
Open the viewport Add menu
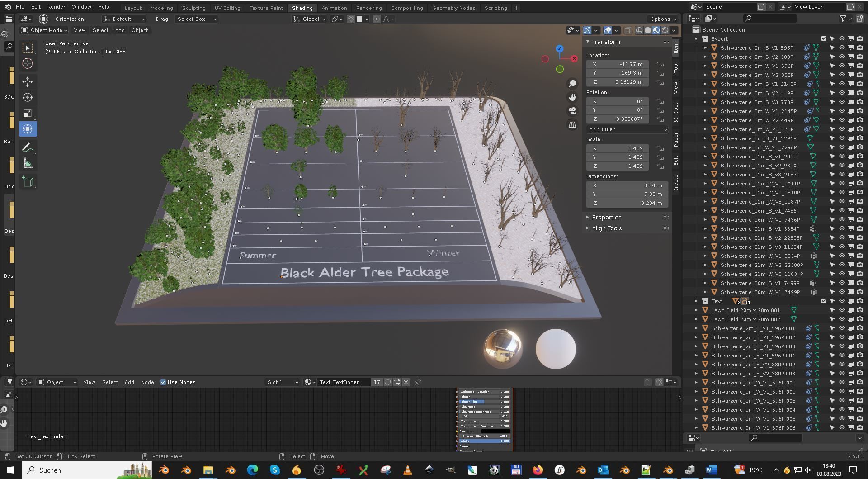[120, 30]
